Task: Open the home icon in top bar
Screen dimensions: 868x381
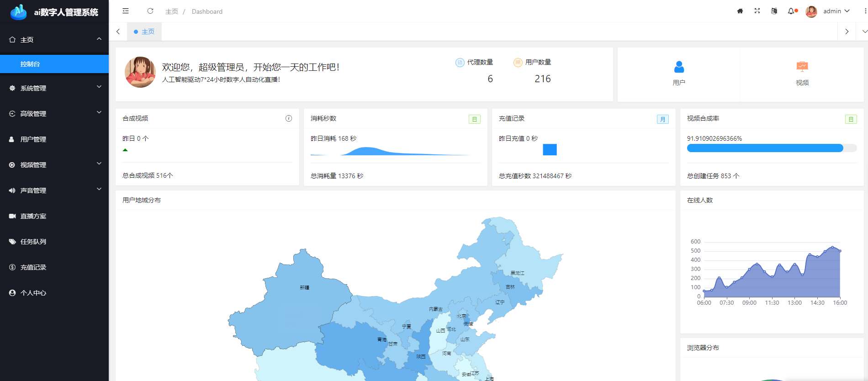Action: coord(740,11)
